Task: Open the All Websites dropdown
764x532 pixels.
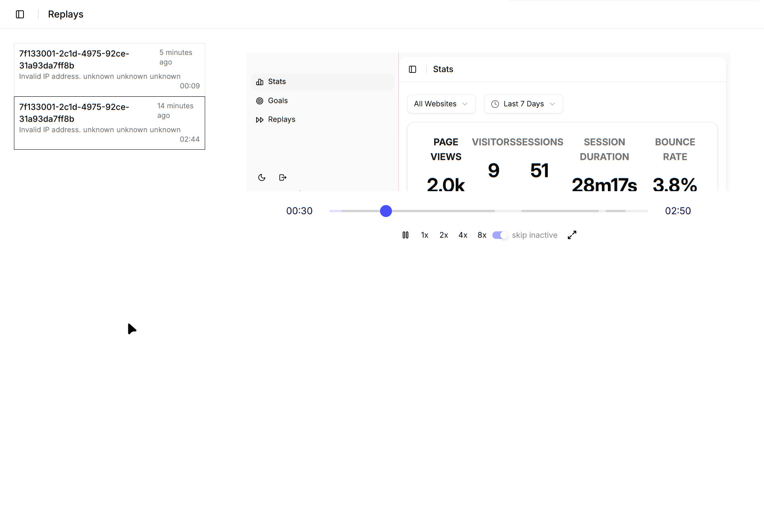Action: (x=441, y=104)
